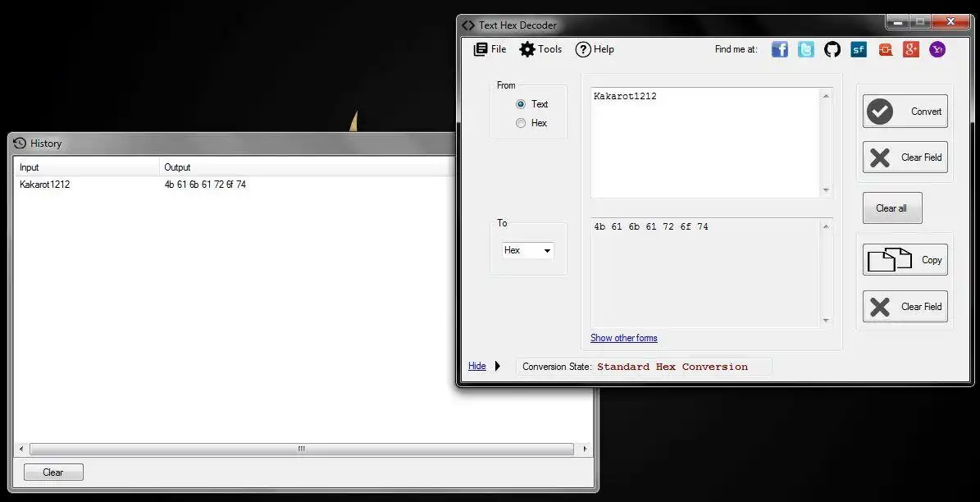Image resolution: width=980 pixels, height=502 pixels.
Task: Click the Convert button
Action: click(905, 112)
